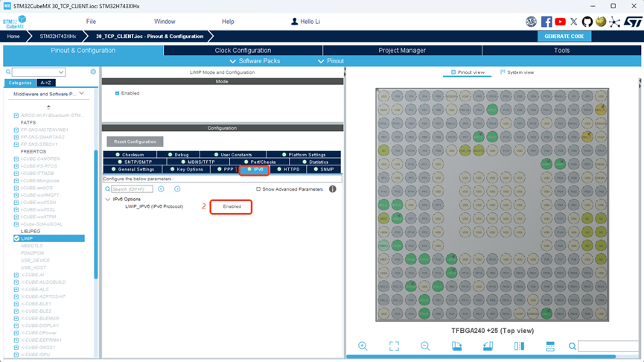Open the Window menu
The image size is (644, 362).
pyautogui.click(x=165, y=22)
